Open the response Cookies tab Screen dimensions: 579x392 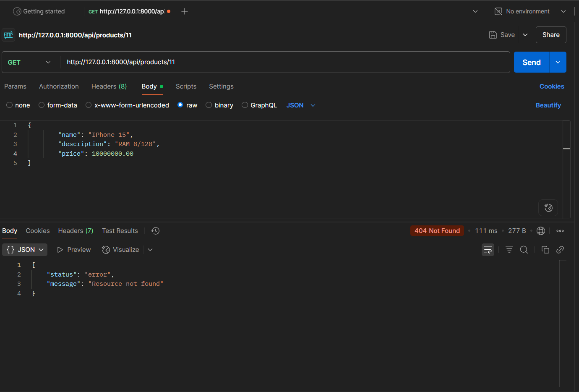(x=37, y=230)
